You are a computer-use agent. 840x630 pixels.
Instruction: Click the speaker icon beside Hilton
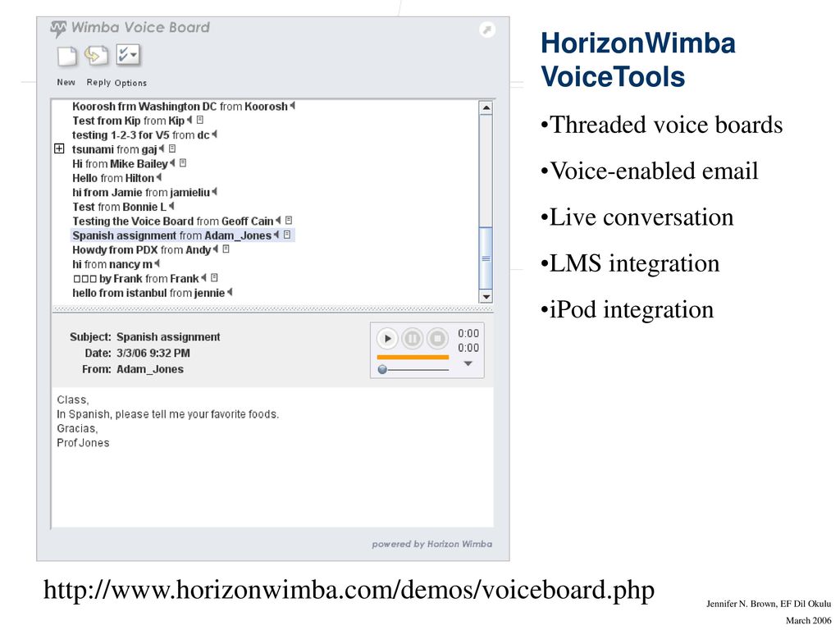[x=159, y=178]
